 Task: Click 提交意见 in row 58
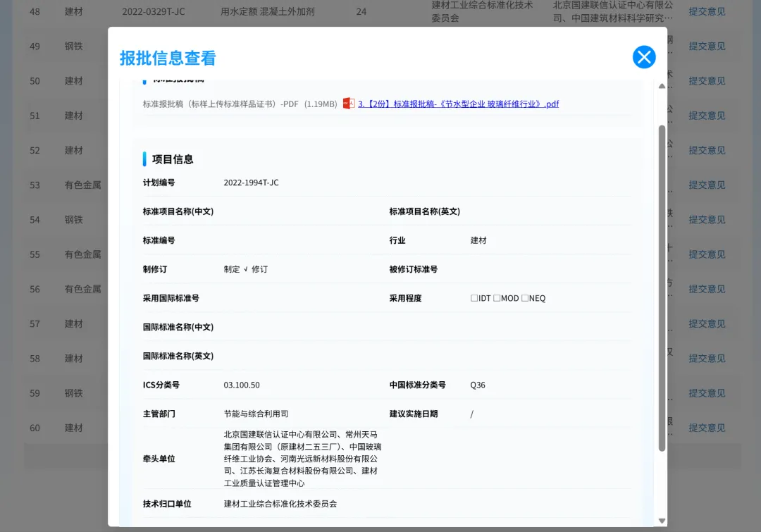coord(707,359)
